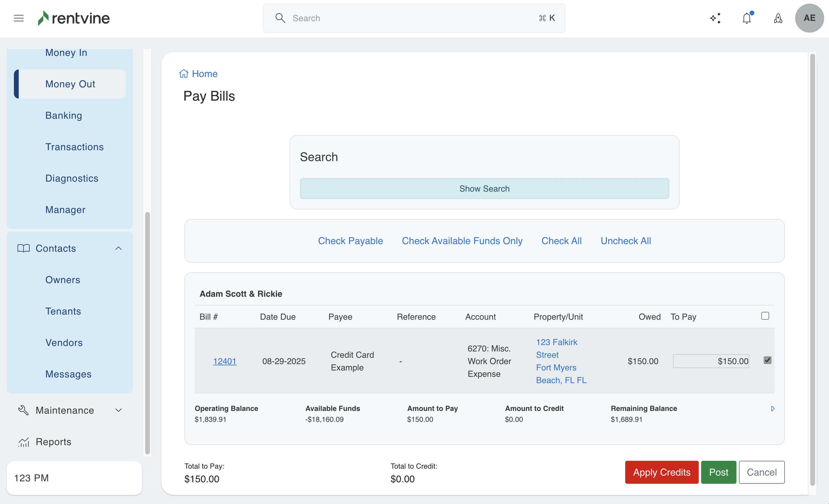Toggle the select-all checkbox in table header
The height and width of the screenshot is (504, 829).
765,316
